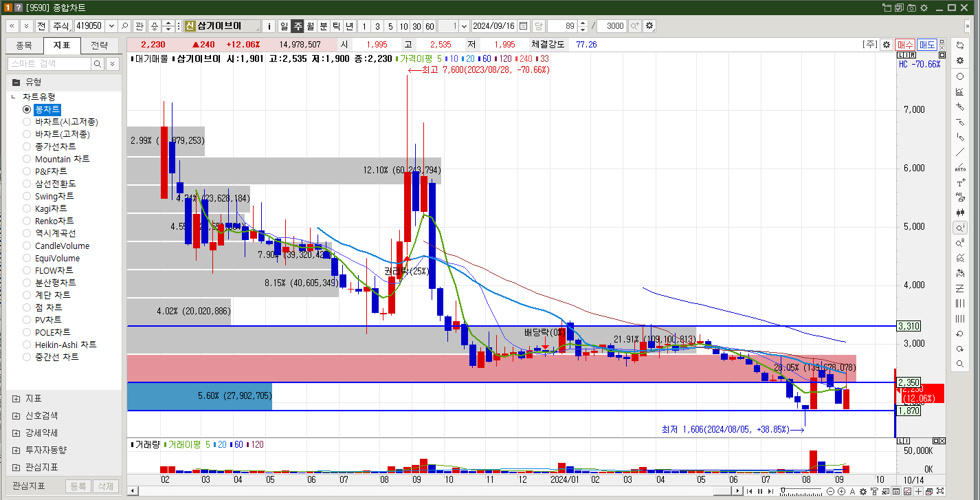Screen dimensions: 980x500
Task: Jump to first bar with skip-back control
Action: coord(749,491)
